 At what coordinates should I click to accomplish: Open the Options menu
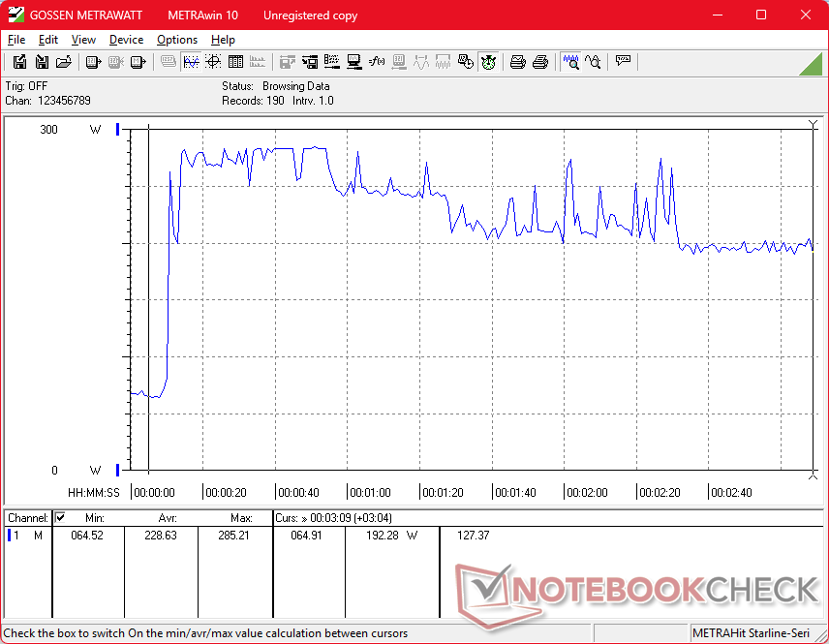177,40
